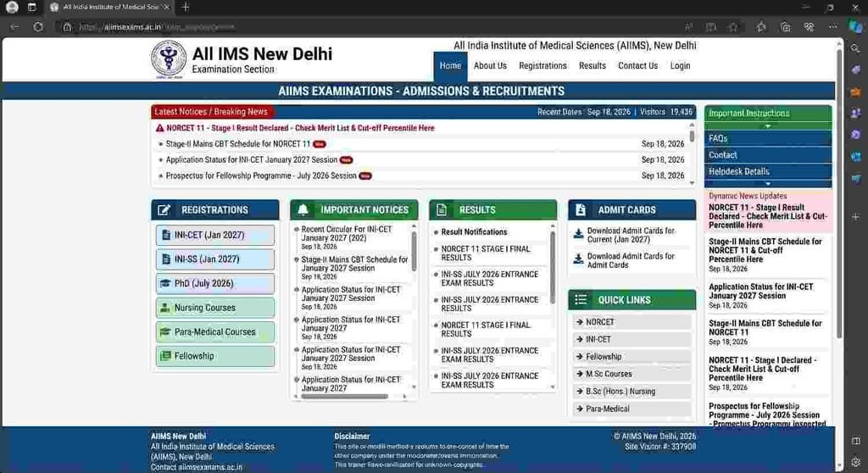Click the favorites star icon
The image size is (868, 473).
click(733, 26)
